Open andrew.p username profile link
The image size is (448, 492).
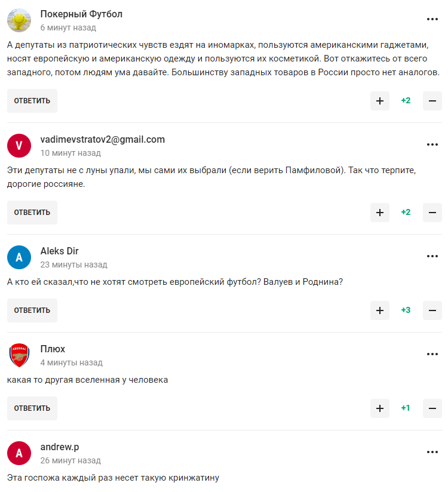point(60,447)
